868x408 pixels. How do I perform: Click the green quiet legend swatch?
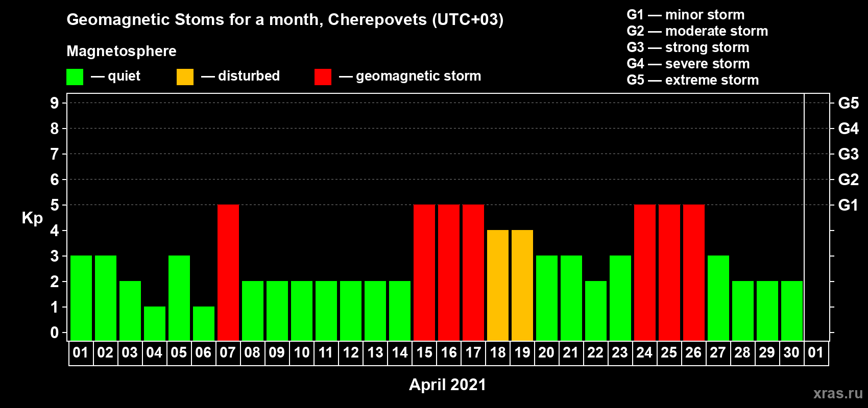[x=75, y=77]
